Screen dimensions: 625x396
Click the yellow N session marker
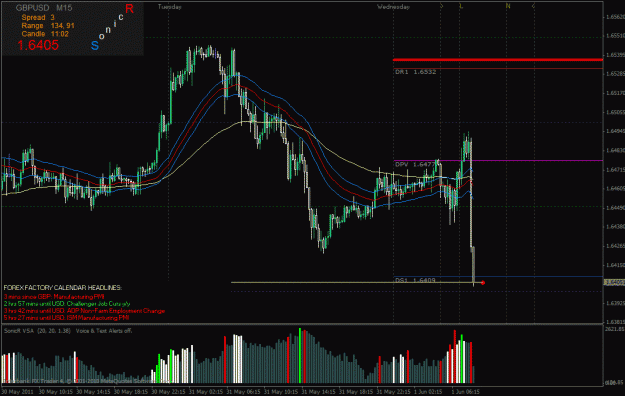click(x=508, y=6)
